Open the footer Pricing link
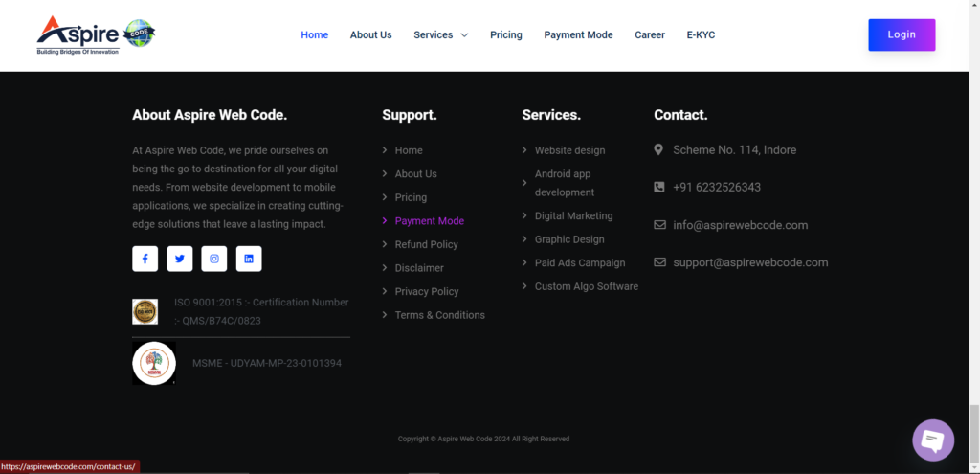 [x=411, y=197]
